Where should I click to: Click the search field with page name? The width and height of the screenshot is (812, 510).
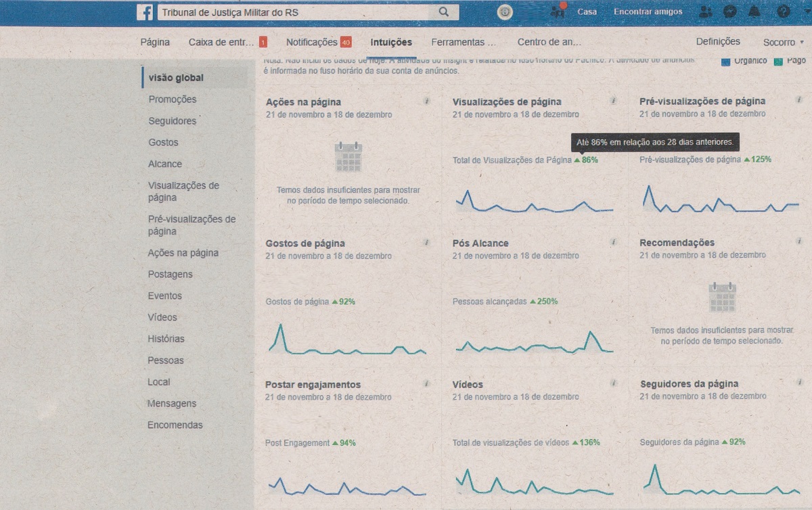click(294, 12)
